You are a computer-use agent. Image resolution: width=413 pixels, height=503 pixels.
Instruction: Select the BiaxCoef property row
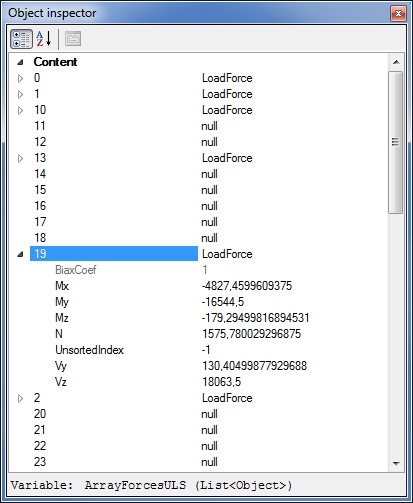pos(197,270)
